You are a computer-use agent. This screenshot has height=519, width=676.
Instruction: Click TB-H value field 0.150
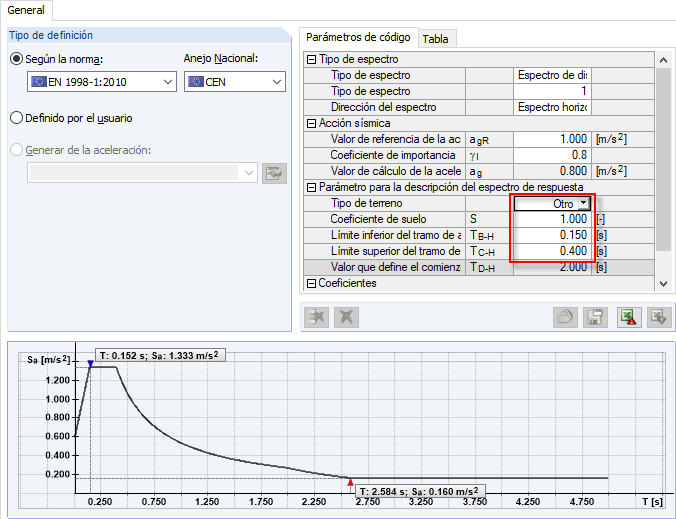tap(552, 235)
